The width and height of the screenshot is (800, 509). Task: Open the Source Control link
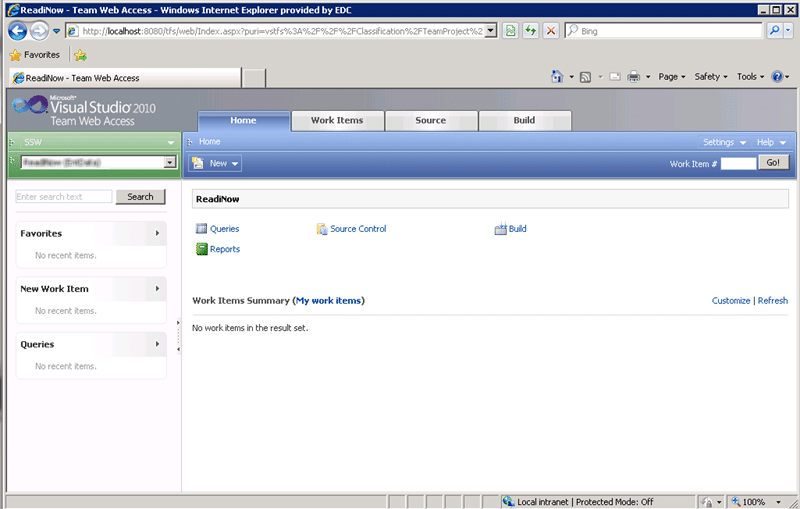(x=358, y=229)
